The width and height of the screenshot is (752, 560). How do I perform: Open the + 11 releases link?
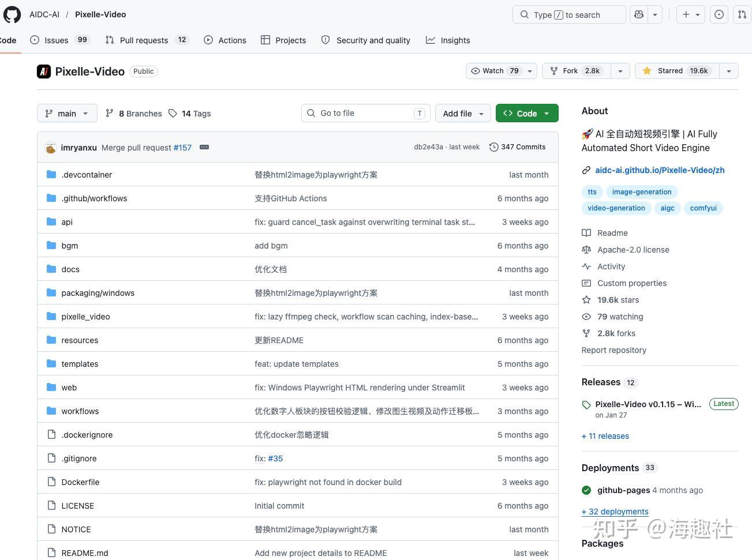[605, 436]
